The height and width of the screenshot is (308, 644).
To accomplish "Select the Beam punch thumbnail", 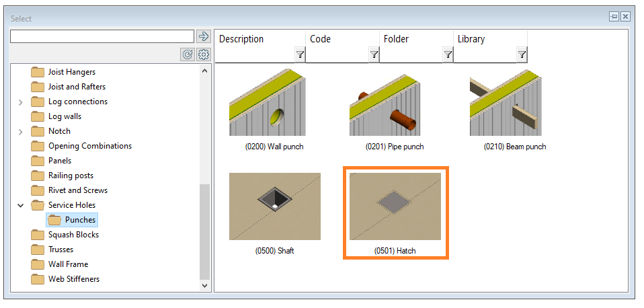I will [506, 102].
